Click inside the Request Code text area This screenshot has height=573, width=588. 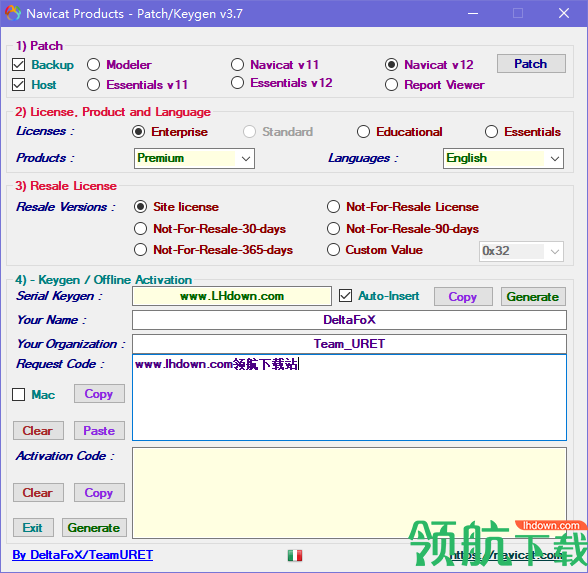click(349, 398)
